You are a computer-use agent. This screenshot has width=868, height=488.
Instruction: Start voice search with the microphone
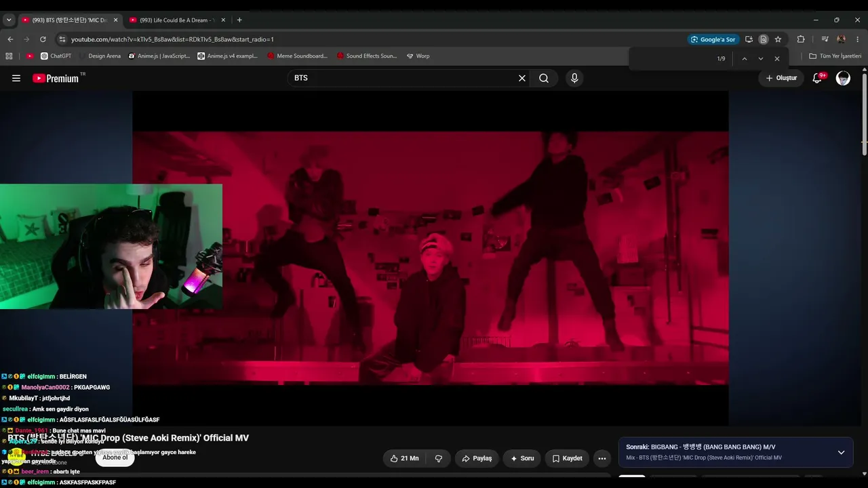574,78
